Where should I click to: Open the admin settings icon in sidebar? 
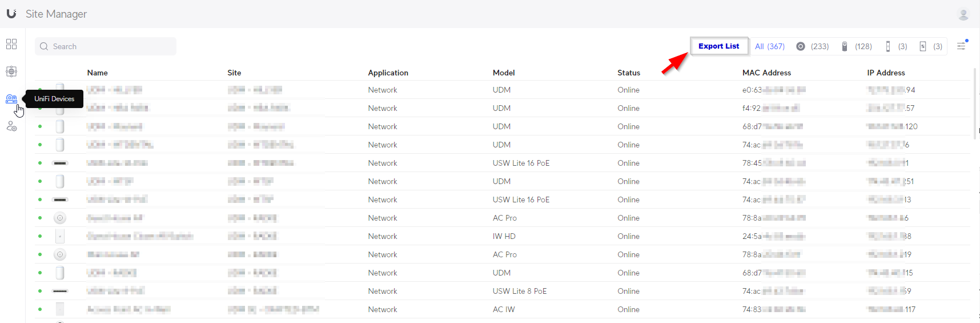click(11, 126)
